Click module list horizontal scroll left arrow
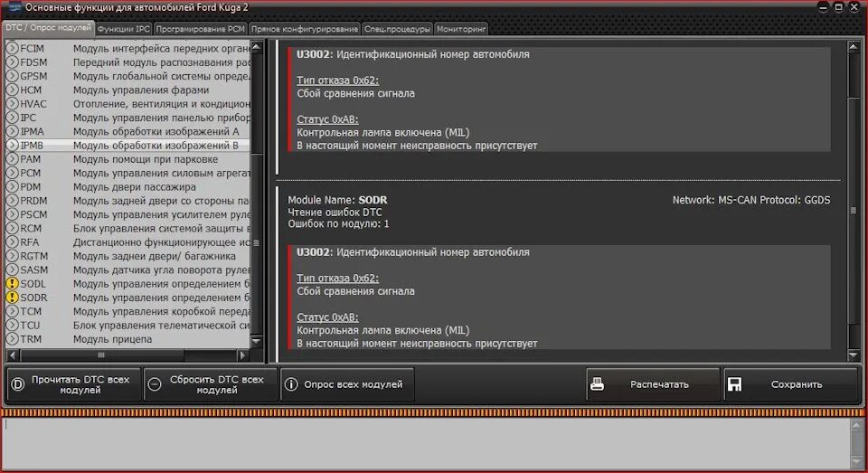This screenshot has width=868, height=473. (12, 355)
